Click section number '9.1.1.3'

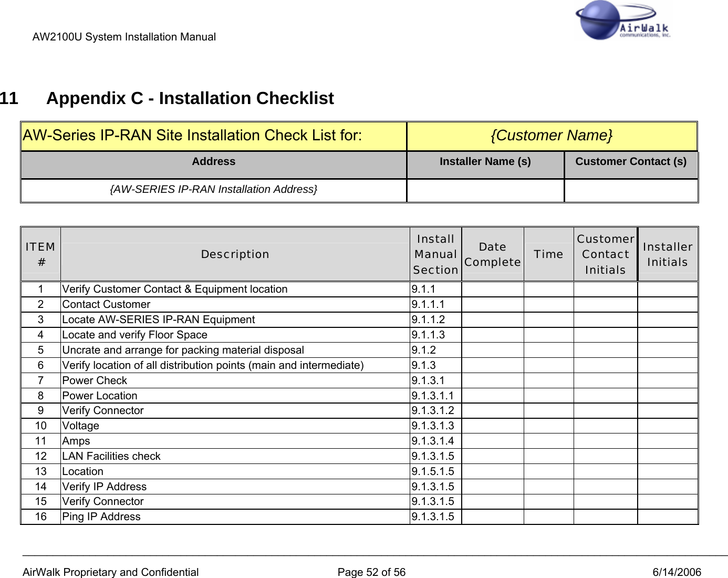click(428, 335)
